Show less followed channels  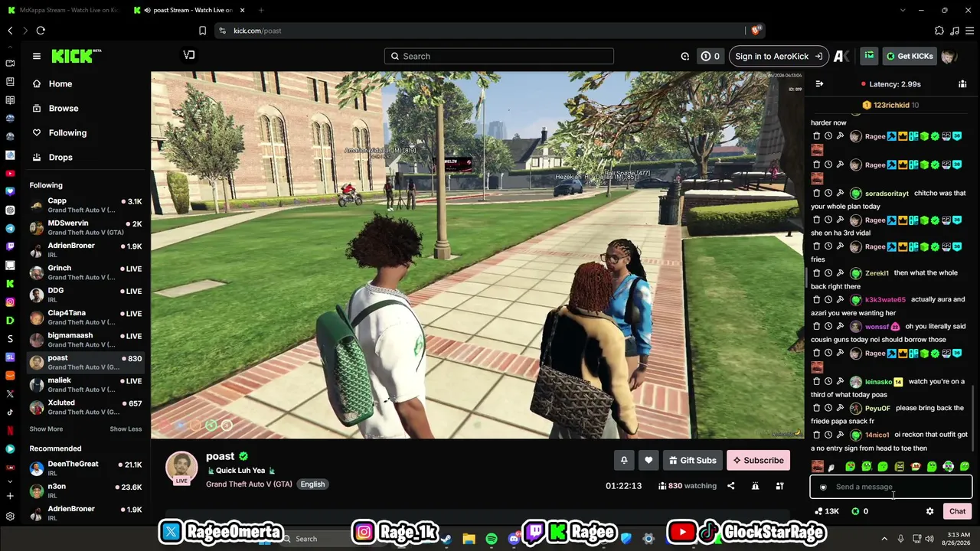tap(126, 429)
